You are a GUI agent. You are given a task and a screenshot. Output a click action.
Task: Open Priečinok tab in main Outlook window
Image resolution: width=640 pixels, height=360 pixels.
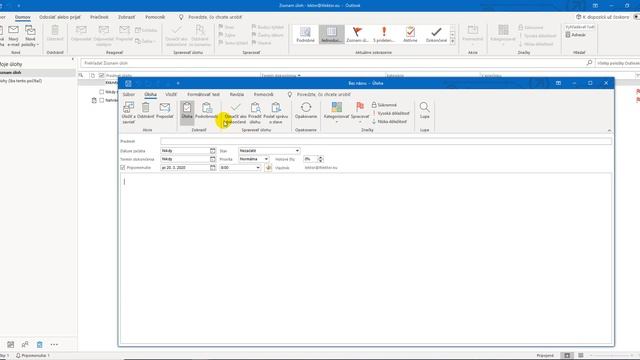(99, 17)
